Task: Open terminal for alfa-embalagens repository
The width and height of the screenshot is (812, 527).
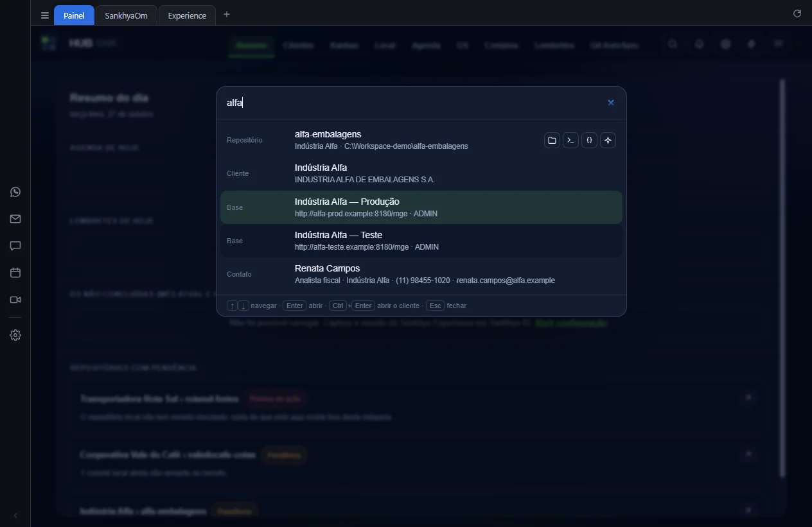Action: pos(570,140)
